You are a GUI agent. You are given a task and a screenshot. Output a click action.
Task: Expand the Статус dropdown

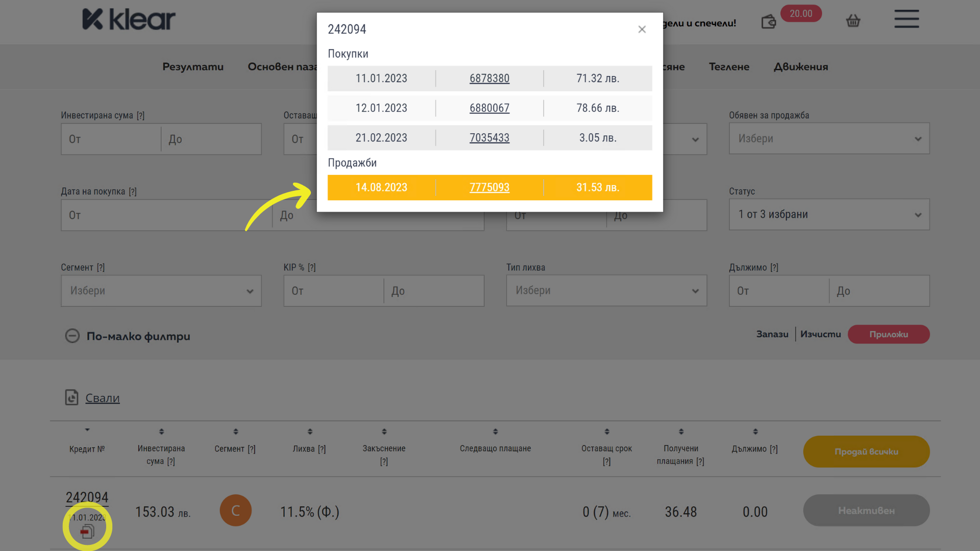[x=829, y=214]
